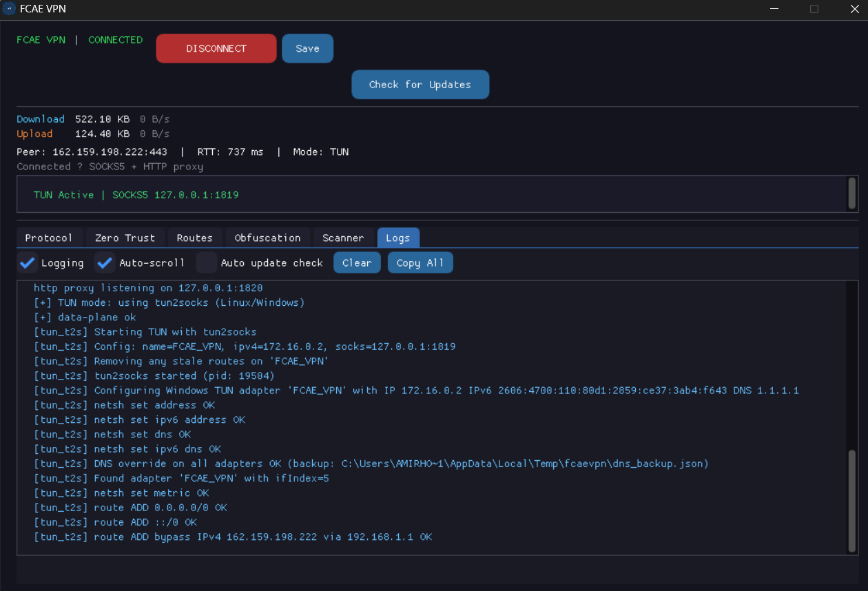
Task: Click Check for Updates button
Action: click(420, 84)
